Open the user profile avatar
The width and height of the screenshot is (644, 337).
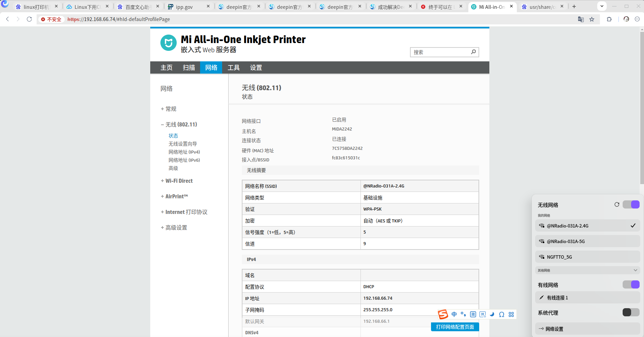point(626,19)
